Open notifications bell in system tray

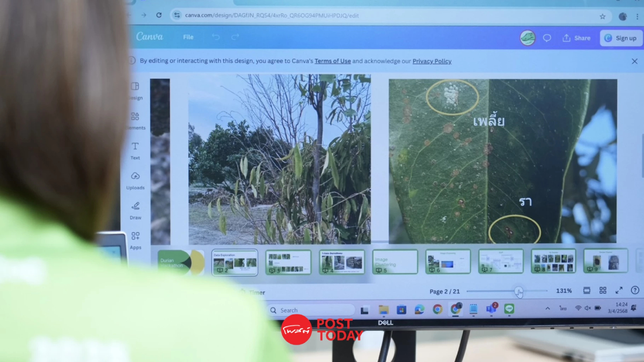[634, 308]
